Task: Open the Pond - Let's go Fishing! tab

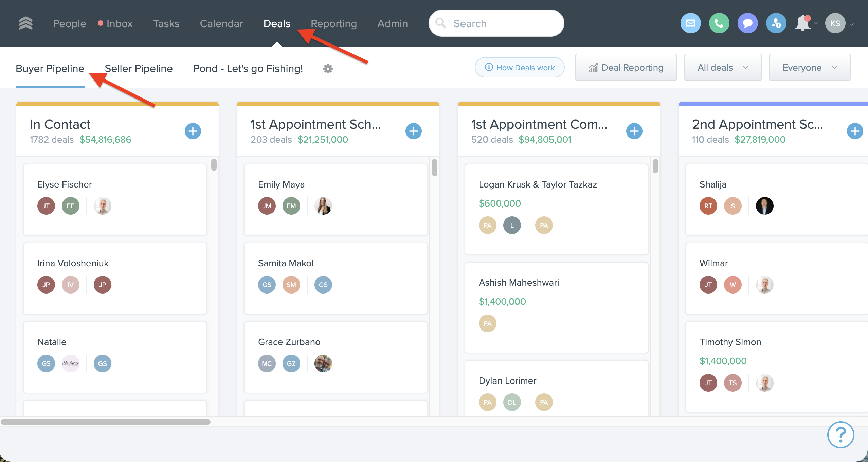Action: [248, 69]
